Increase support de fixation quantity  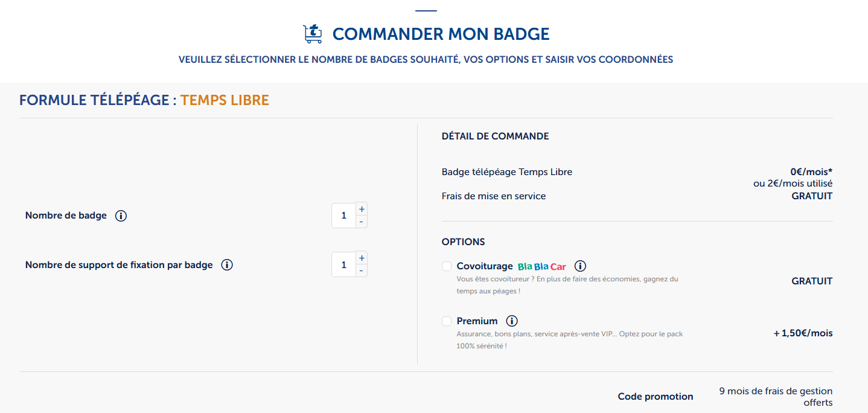tap(361, 257)
